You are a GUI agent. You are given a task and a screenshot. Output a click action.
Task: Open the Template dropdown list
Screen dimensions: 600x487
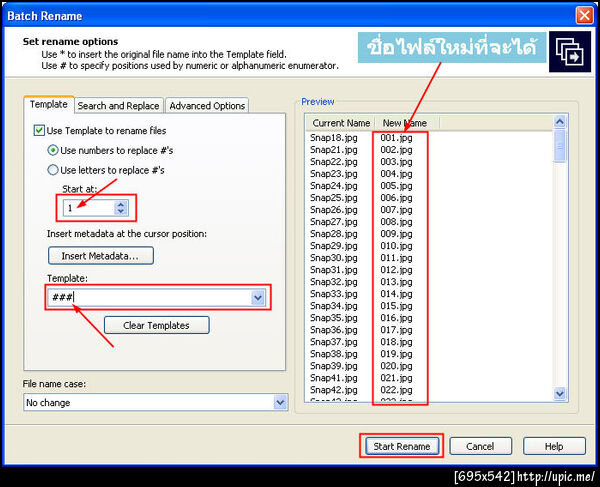(x=258, y=297)
